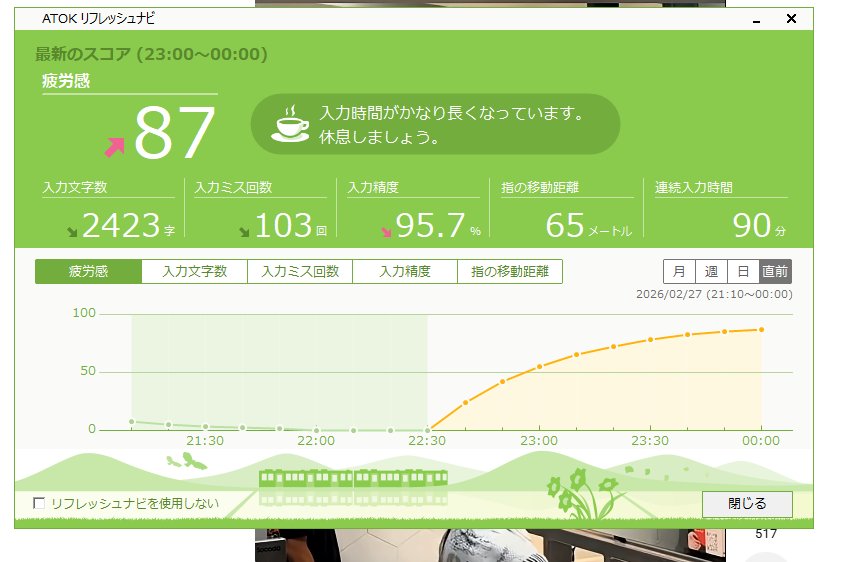Click the pink 入力精度 trend arrow
Image resolution: width=856 pixels, height=562 pixels.
click(386, 232)
